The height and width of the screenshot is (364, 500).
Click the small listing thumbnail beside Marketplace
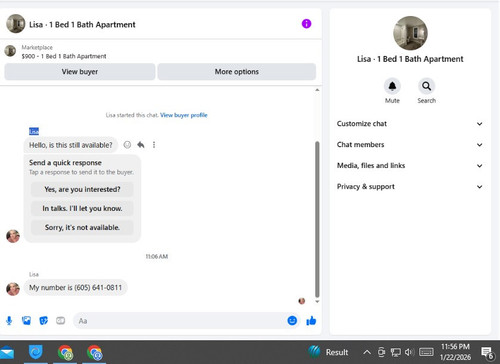click(10, 51)
